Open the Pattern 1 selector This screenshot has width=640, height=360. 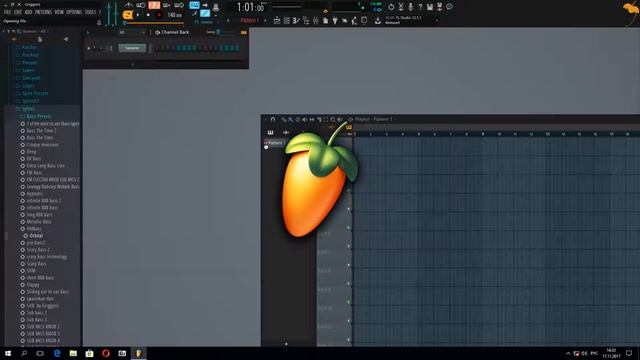(249, 20)
